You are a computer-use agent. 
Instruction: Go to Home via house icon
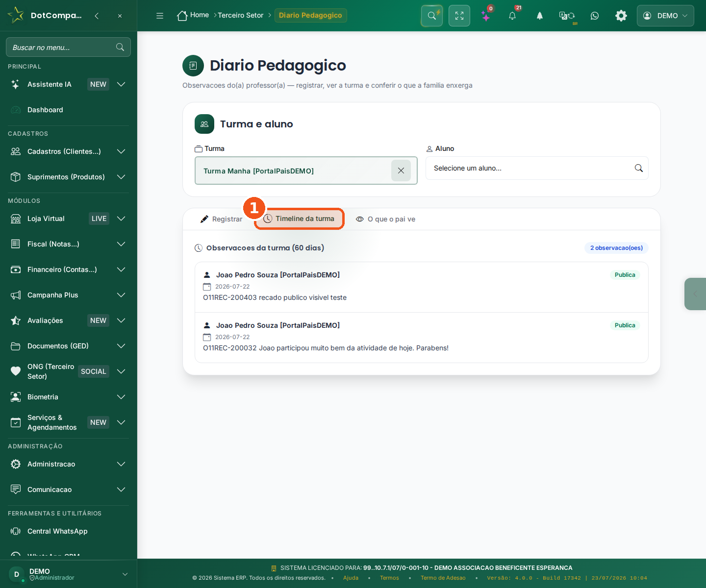pyautogui.click(x=182, y=16)
